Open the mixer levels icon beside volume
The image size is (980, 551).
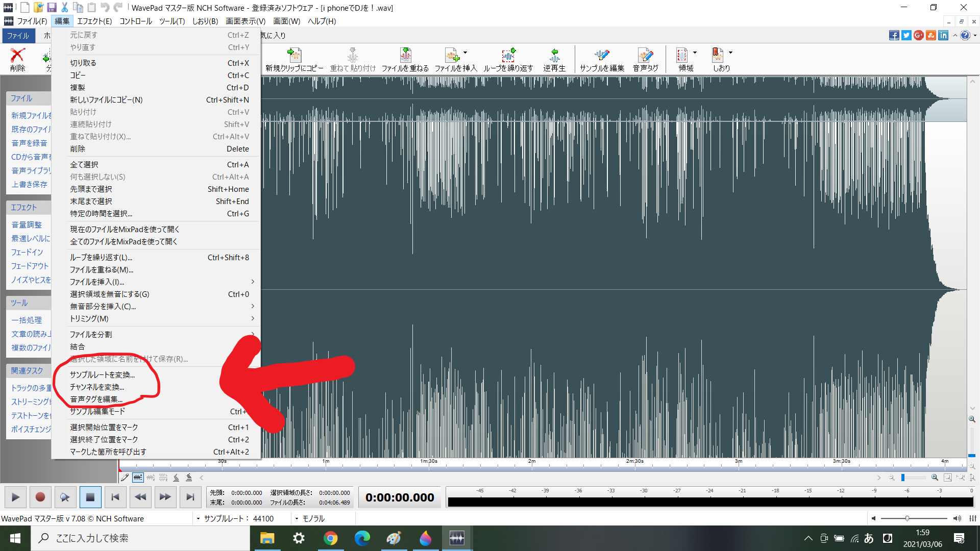pyautogui.click(x=972, y=518)
